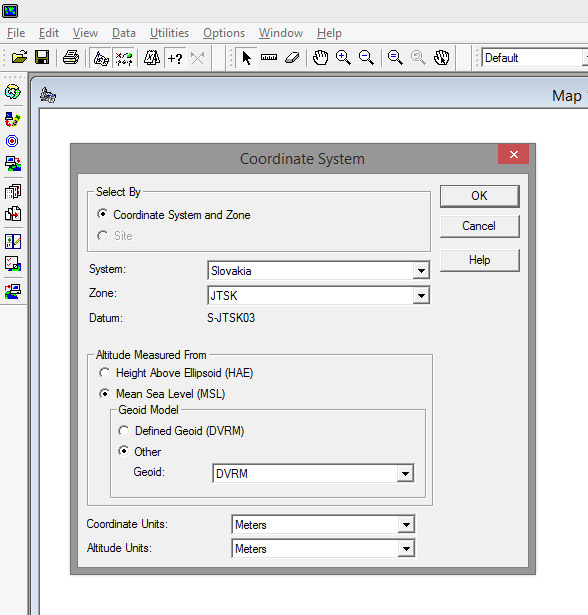
Task: Click the printer icon in toolbar
Action: 71,58
